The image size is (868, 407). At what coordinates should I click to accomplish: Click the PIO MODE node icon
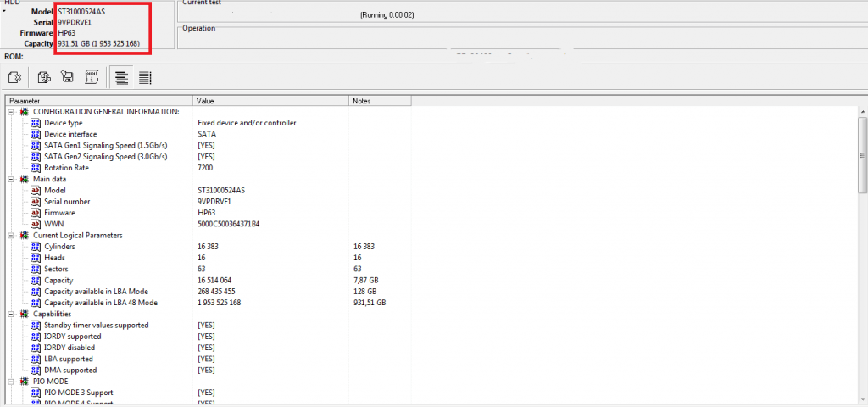click(x=25, y=382)
